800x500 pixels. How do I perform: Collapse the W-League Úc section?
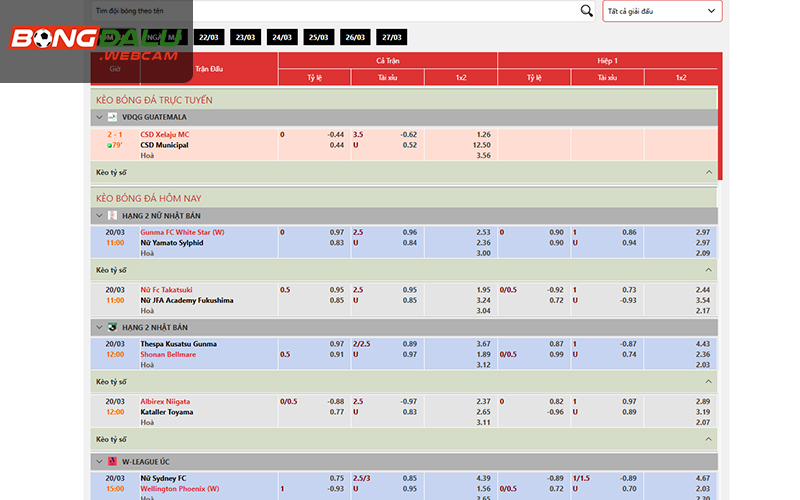tap(99, 461)
